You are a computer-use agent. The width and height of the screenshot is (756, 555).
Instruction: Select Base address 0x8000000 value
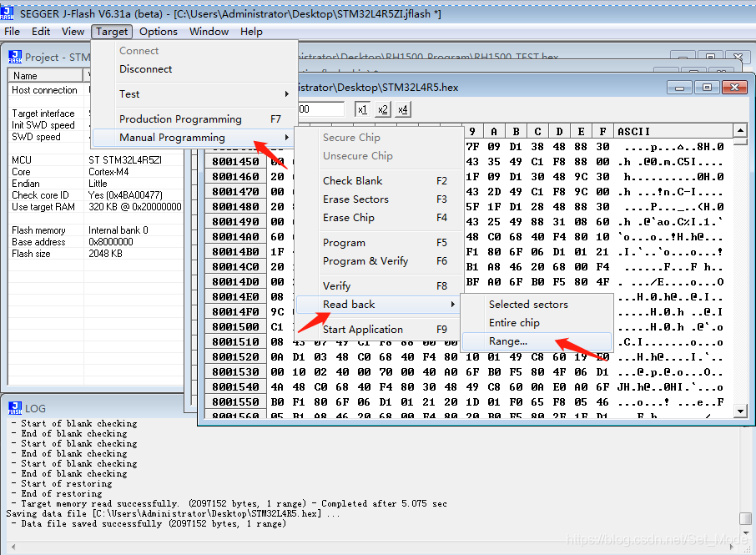[111, 241]
